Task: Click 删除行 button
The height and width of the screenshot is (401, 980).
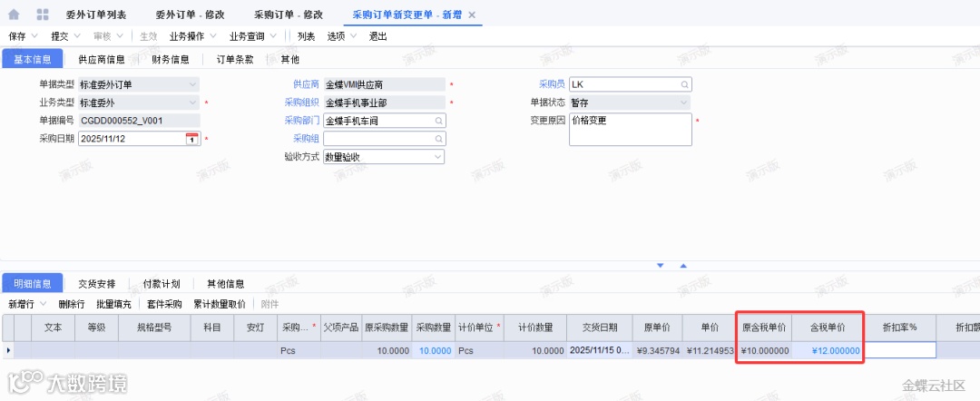Action: 72,304
